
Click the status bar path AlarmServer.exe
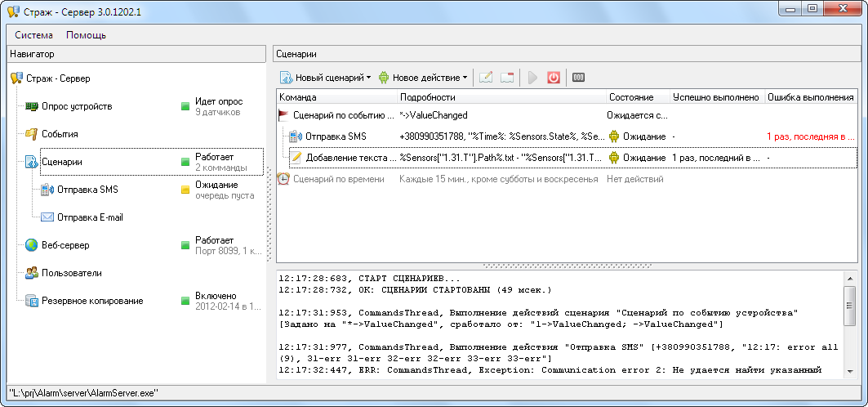pyautogui.click(x=83, y=392)
